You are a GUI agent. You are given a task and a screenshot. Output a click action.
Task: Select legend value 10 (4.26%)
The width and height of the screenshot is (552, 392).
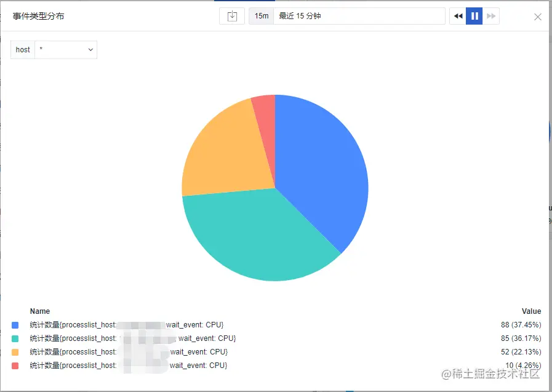coord(523,366)
